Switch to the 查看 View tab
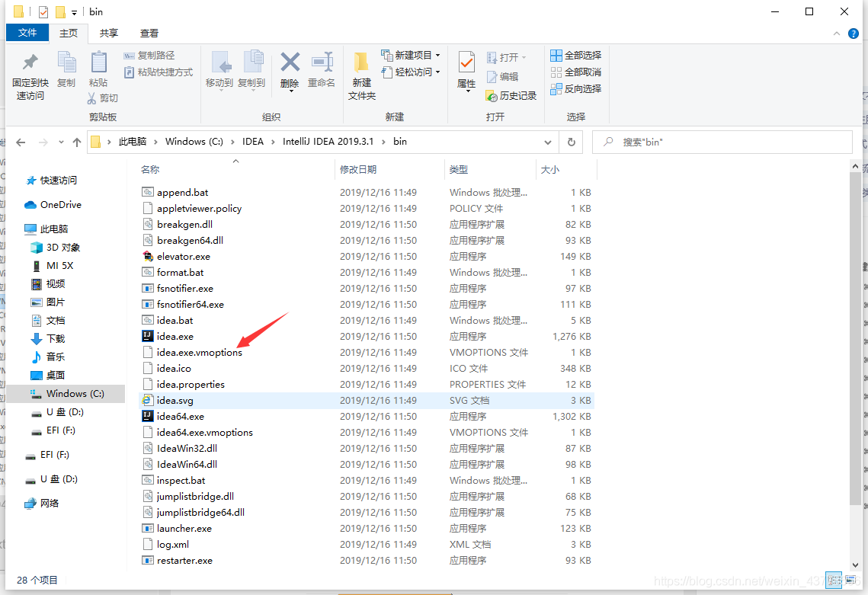This screenshot has height=595, width=868. [149, 34]
